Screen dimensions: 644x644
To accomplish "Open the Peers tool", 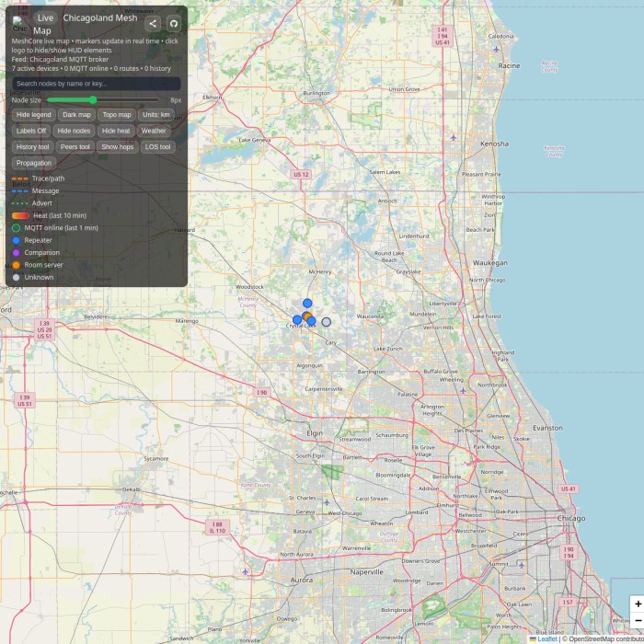I will click(x=75, y=146).
